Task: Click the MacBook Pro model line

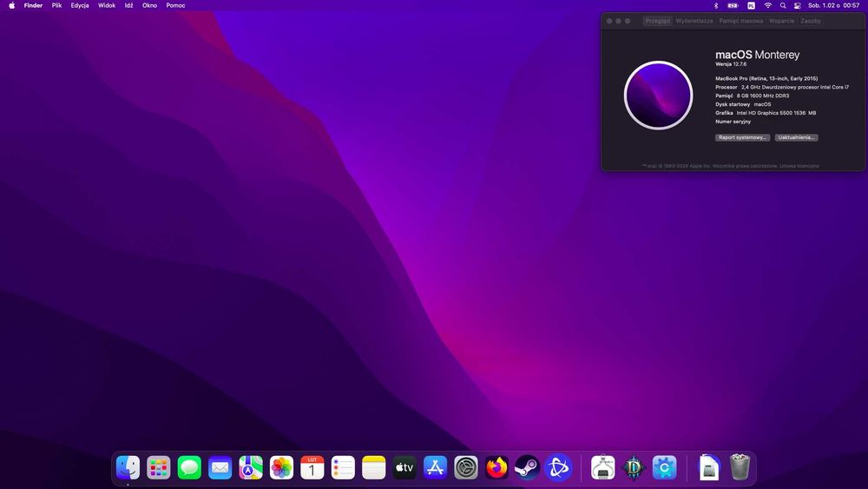Action: [x=766, y=79]
